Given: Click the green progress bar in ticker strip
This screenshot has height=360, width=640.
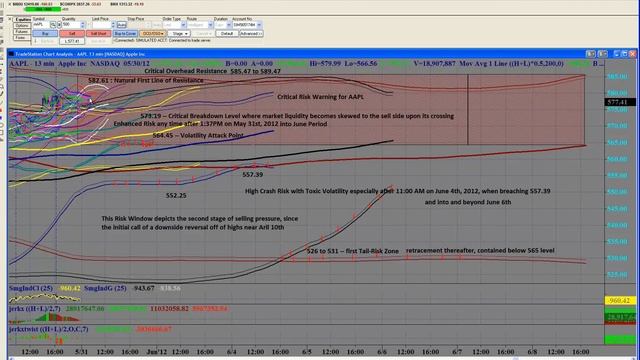Looking at the screenshot, I should point(43,9).
